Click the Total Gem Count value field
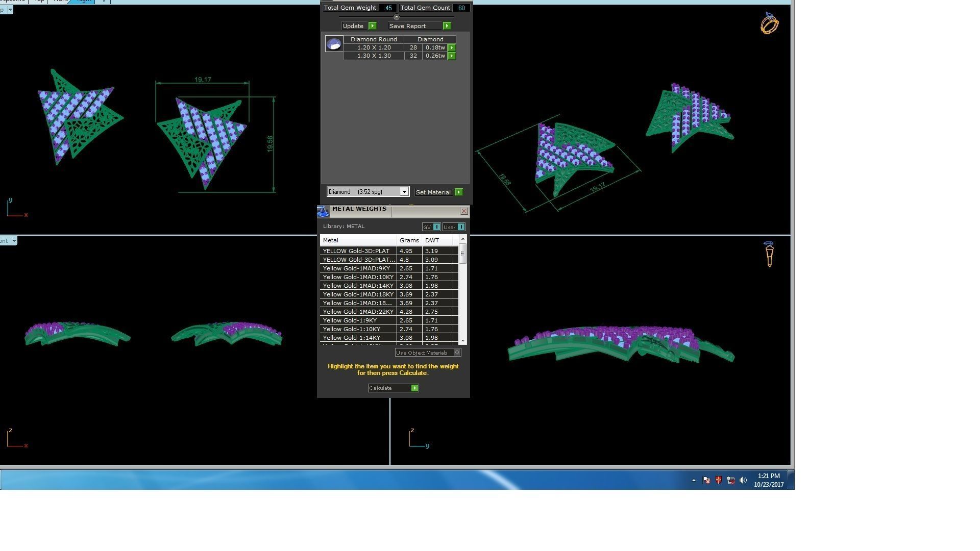Image resolution: width=980 pixels, height=551 pixels. coord(461,8)
